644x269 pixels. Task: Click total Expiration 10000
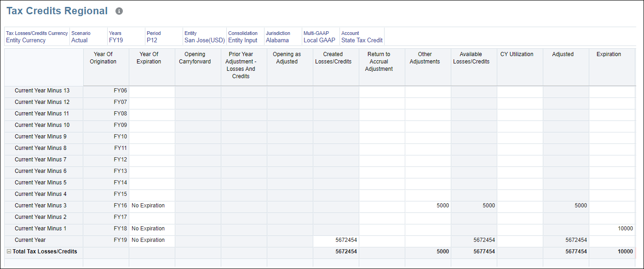pos(612,252)
